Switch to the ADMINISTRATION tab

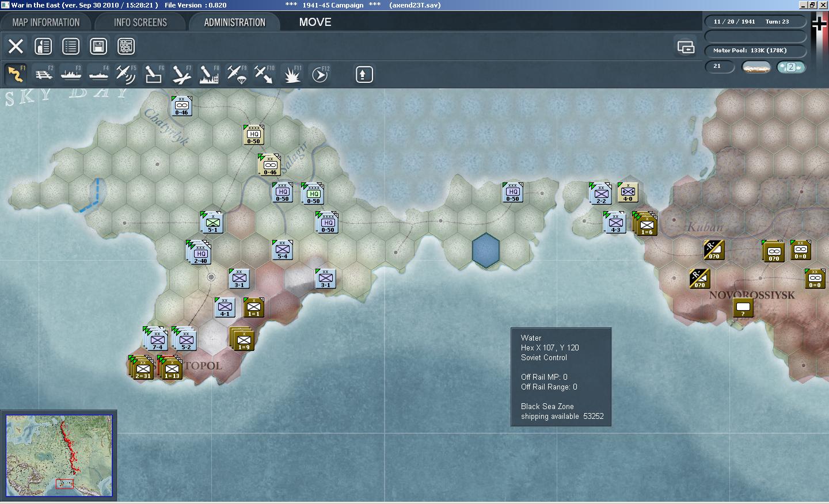234,22
